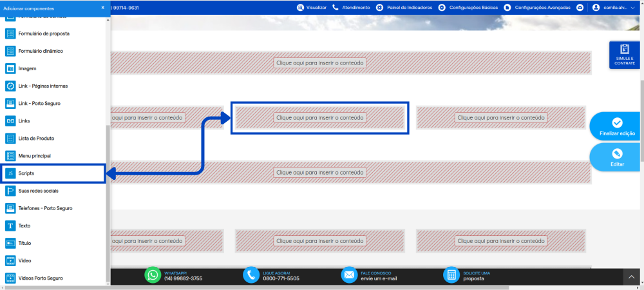Click the blue Editar button
The width and height of the screenshot is (644, 290).
[617, 157]
